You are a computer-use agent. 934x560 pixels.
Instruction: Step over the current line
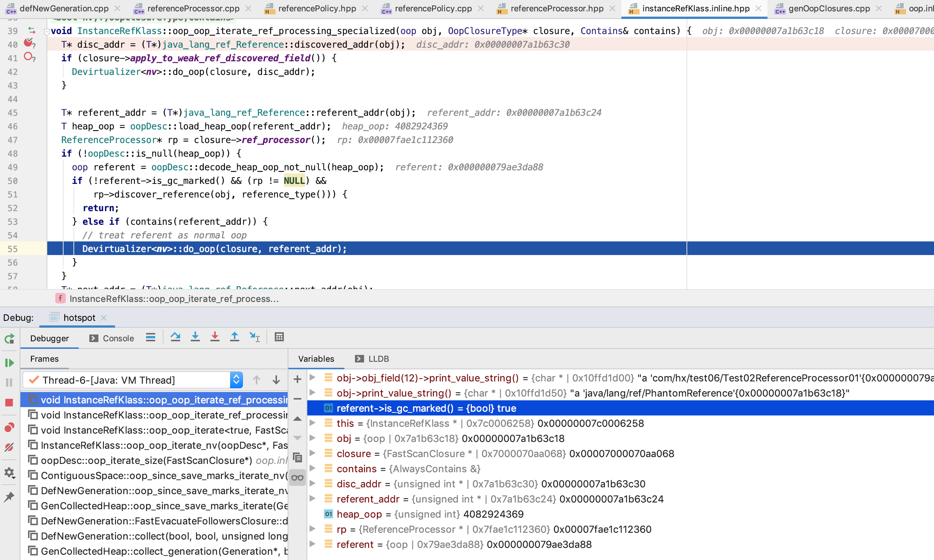175,337
